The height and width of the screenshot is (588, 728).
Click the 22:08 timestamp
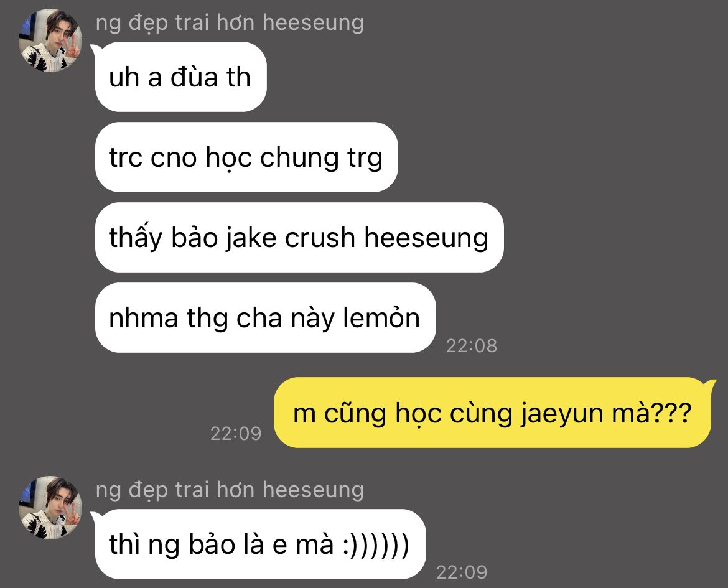point(471,345)
